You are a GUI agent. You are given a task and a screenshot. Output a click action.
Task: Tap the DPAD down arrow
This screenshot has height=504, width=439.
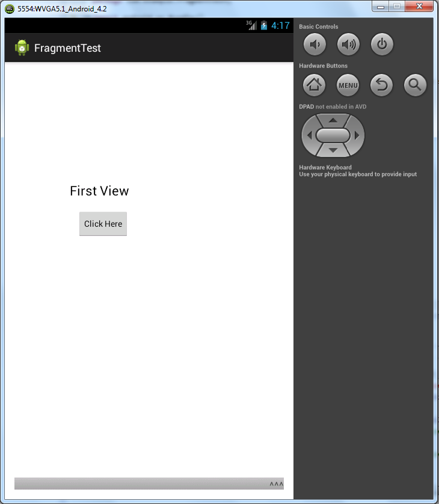333,150
